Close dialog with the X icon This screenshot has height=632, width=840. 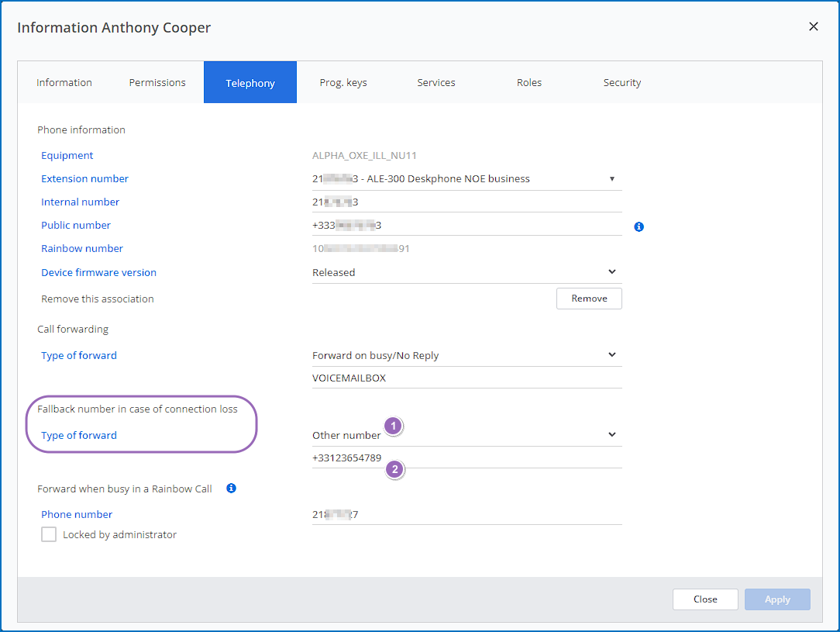[x=814, y=27]
